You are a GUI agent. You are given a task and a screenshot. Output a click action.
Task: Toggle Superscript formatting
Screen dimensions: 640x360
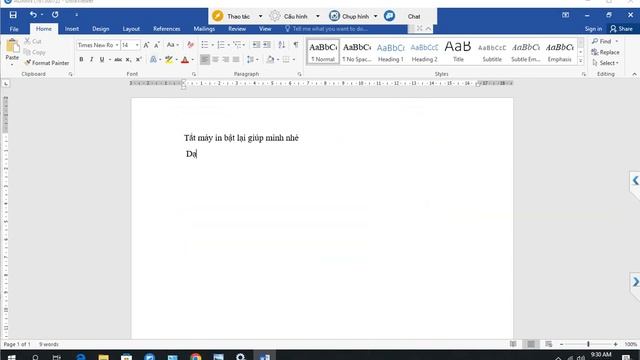click(139, 60)
